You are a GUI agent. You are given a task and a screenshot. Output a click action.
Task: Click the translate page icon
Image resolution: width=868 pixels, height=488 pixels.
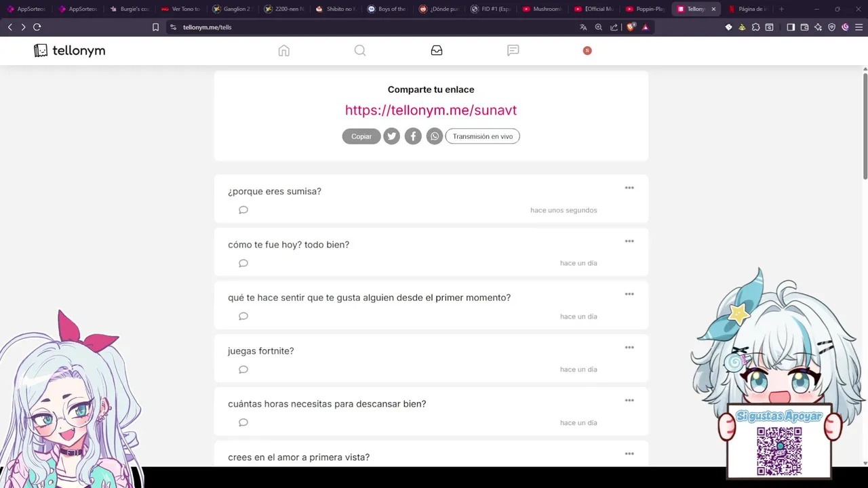click(583, 27)
